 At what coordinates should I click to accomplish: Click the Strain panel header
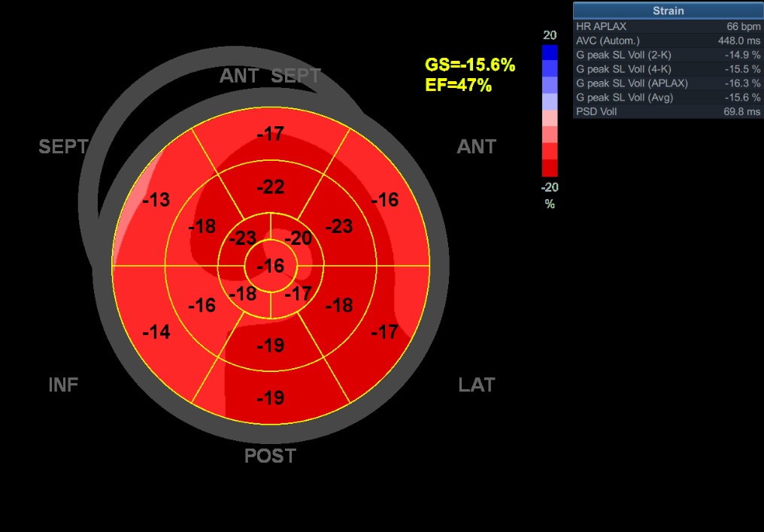pyautogui.click(x=668, y=11)
